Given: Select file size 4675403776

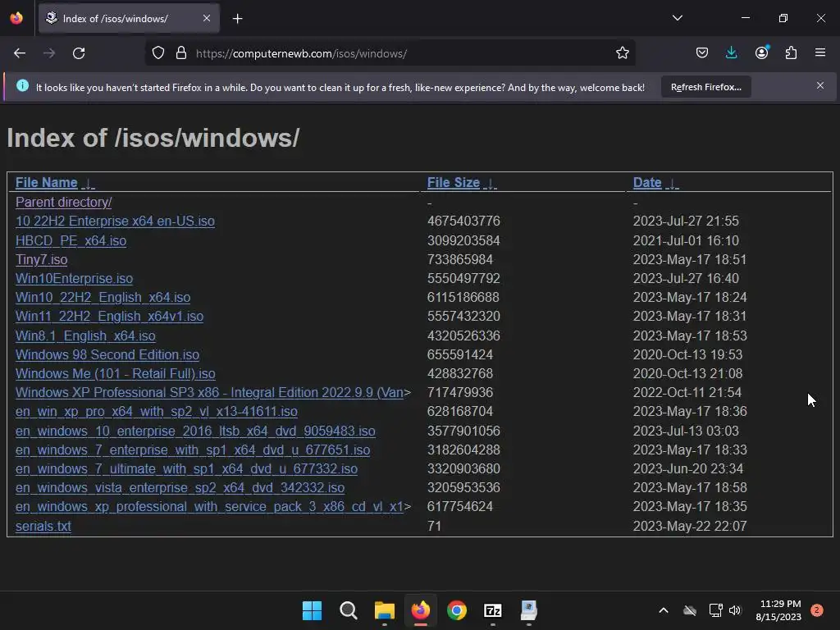Looking at the screenshot, I should (463, 221).
